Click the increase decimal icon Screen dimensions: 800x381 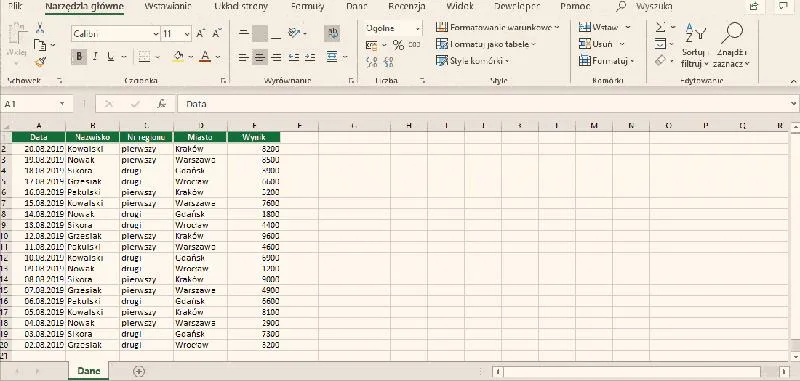point(372,62)
